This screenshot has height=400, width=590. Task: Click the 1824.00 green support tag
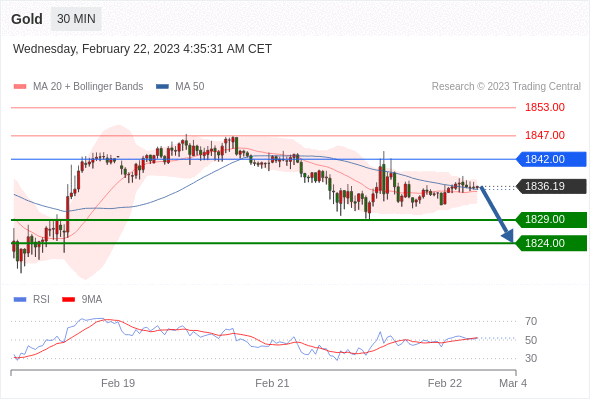[551, 243]
